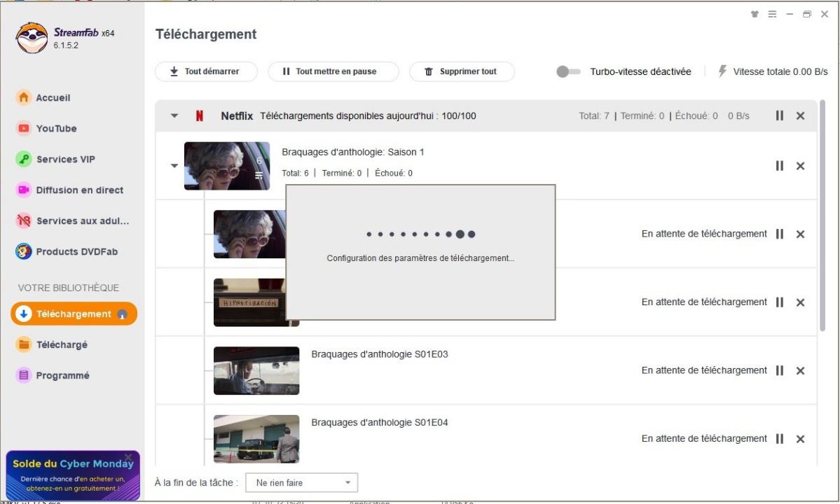The image size is (840, 504).
Task: Open the 'Ne rien faire' dropdown
Action: (x=301, y=482)
